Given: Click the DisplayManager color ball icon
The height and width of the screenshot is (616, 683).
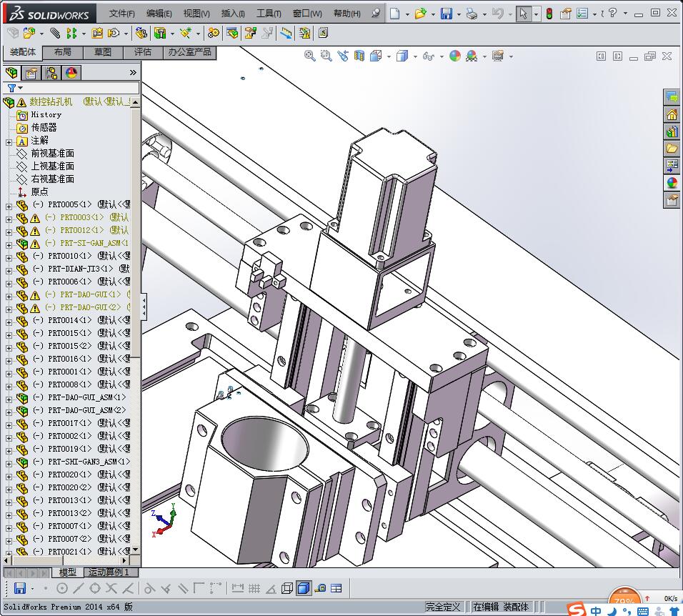Looking at the screenshot, I should pyautogui.click(x=71, y=72).
